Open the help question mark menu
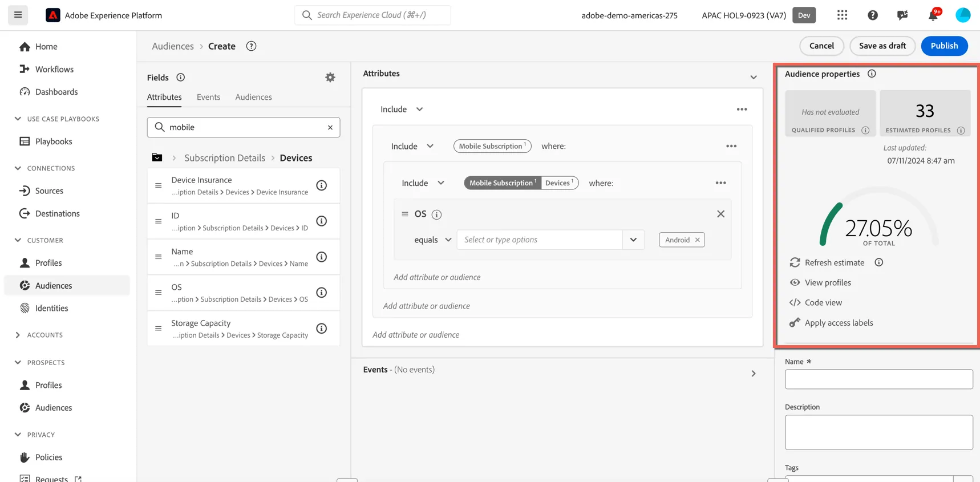The width and height of the screenshot is (980, 482). [x=873, y=15]
